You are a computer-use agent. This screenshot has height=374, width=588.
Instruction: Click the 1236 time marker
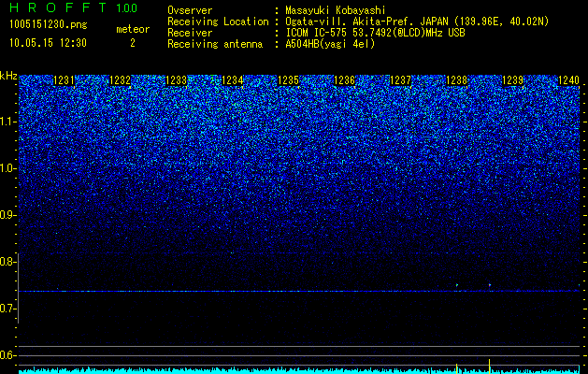[x=344, y=80]
